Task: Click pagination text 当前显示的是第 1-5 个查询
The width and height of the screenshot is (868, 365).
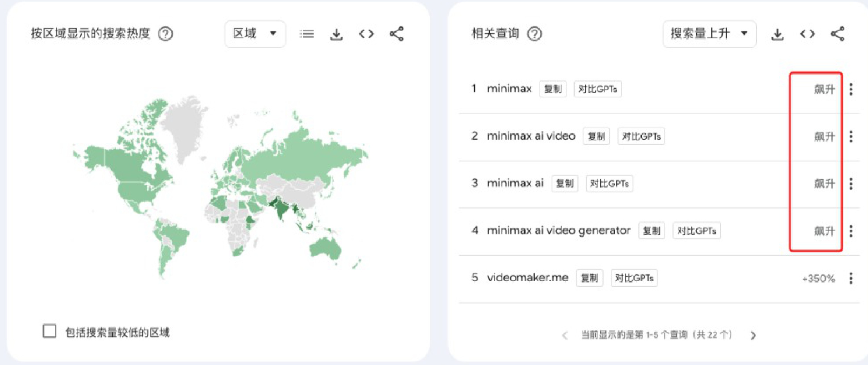Action: pos(656,335)
